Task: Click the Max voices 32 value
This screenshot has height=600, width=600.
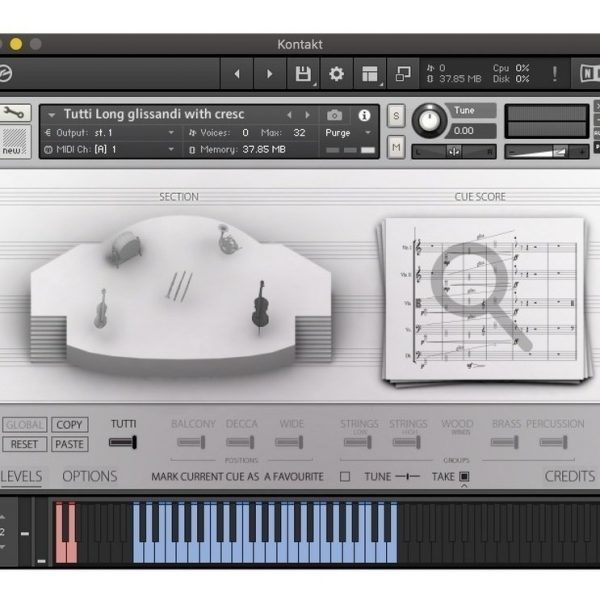Action: 299,133
